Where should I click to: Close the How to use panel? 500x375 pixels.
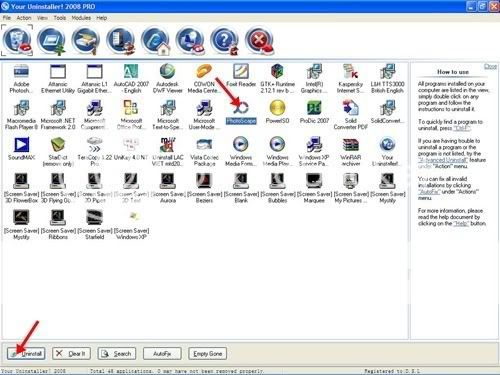490,67
